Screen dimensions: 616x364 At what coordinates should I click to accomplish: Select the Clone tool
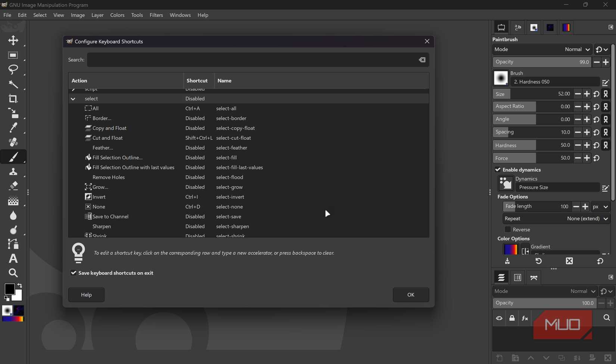(13, 171)
